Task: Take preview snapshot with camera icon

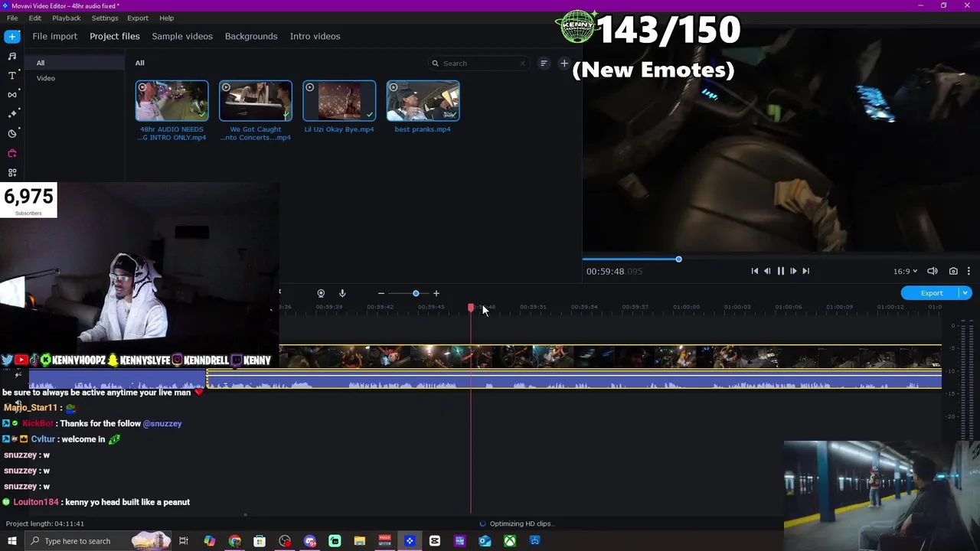Action: click(x=953, y=271)
